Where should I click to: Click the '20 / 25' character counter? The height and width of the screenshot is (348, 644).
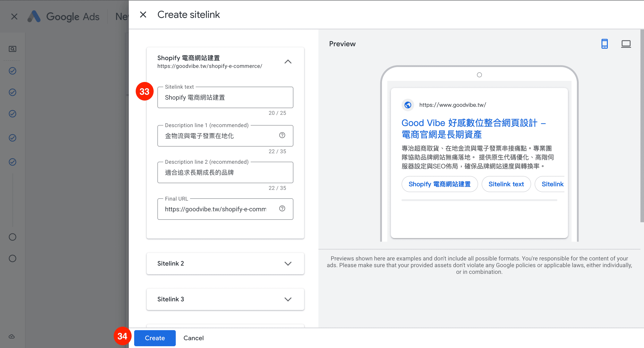point(277,113)
